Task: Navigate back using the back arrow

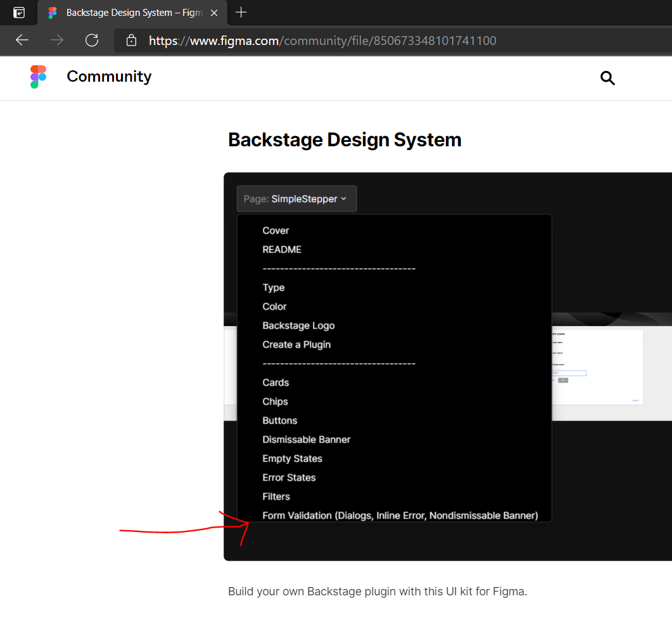Action: click(22, 39)
